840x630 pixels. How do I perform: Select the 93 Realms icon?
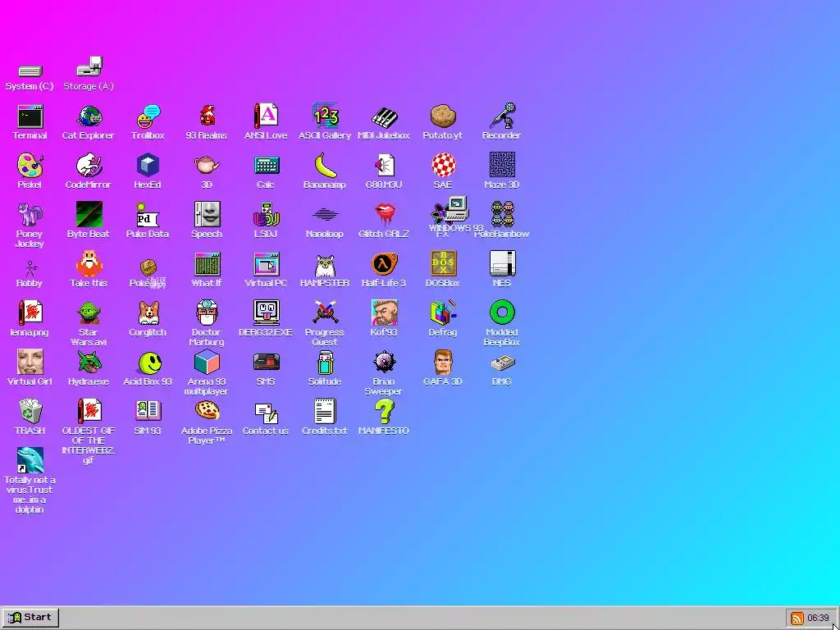pos(207,116)
